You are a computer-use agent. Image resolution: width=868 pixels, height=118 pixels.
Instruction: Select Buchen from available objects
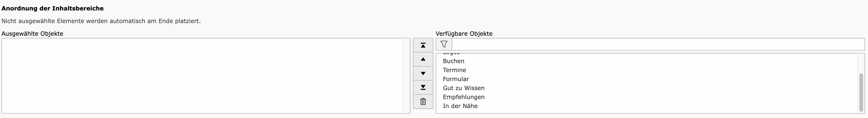[453, 61]
